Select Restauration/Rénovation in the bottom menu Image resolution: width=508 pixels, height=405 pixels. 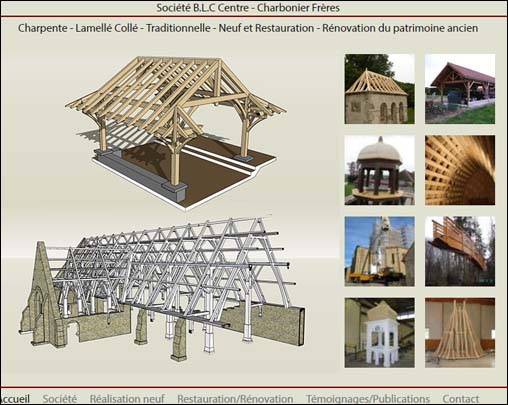point(235,398)
